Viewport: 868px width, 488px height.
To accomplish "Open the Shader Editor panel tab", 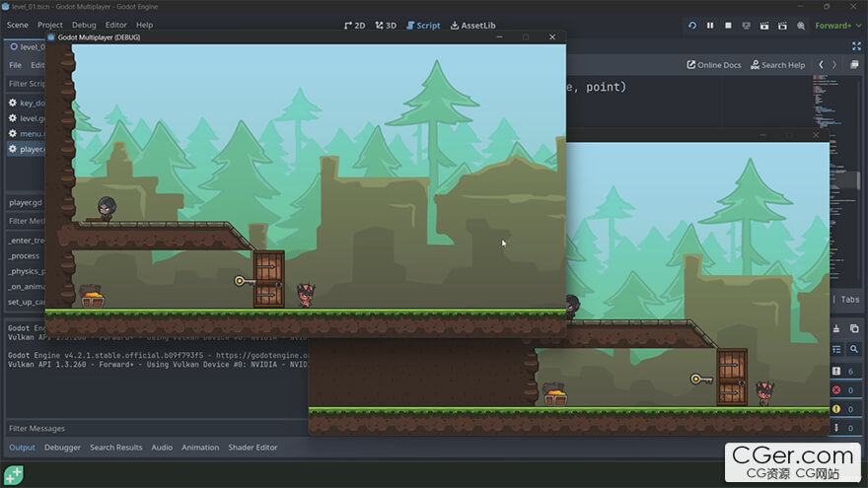I will (253, 447).
